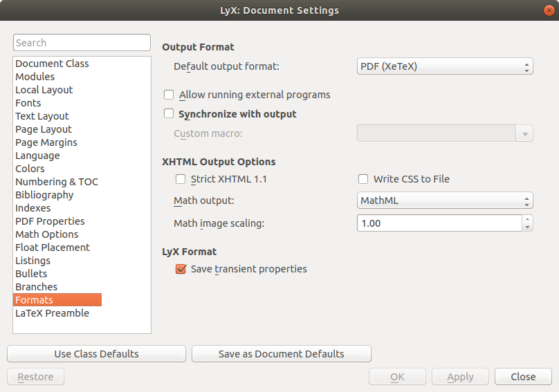The height and width of the screenshot is (392, 559).
Task: Select Document Class in settings list
Action: point(52,64)
